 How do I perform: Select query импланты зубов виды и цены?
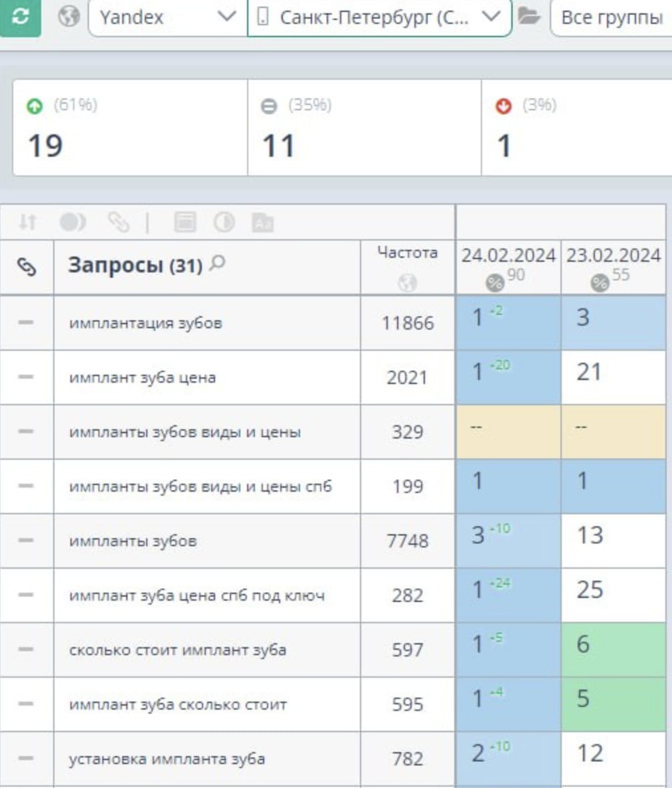click(185, 432)
